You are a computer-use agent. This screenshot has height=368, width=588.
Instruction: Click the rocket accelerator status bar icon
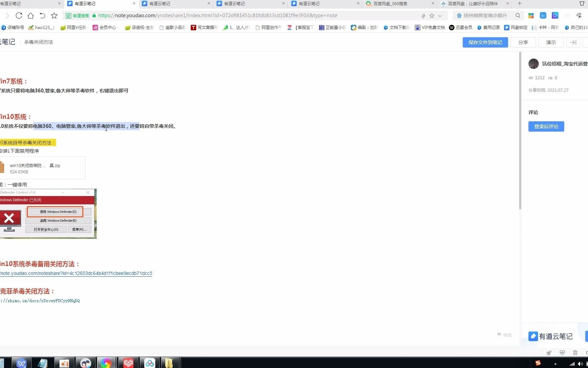pos(549,352)
